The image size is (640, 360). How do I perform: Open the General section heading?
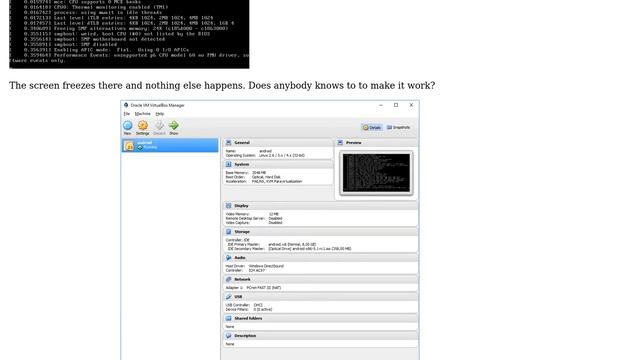coord(242,142)
